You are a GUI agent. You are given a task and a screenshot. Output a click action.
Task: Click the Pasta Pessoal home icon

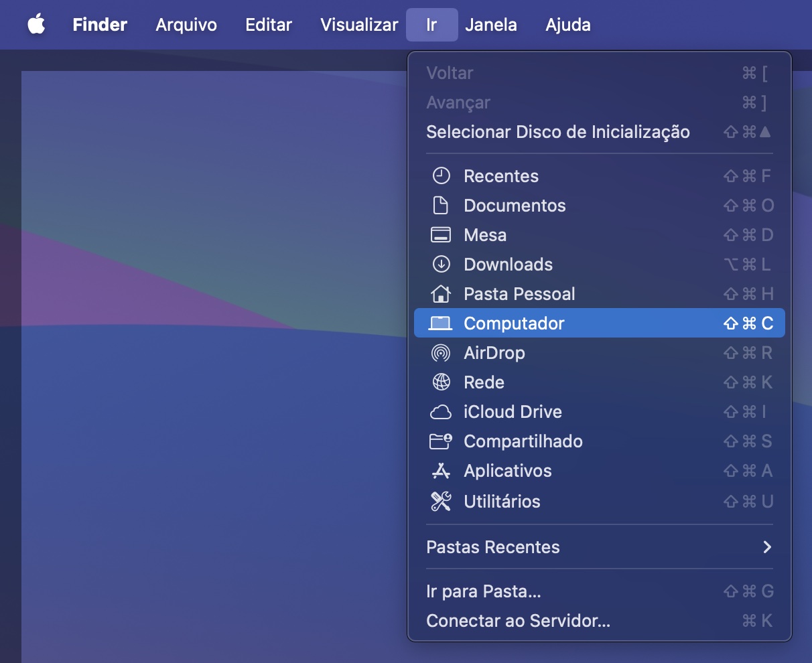[x=442, y=293]
